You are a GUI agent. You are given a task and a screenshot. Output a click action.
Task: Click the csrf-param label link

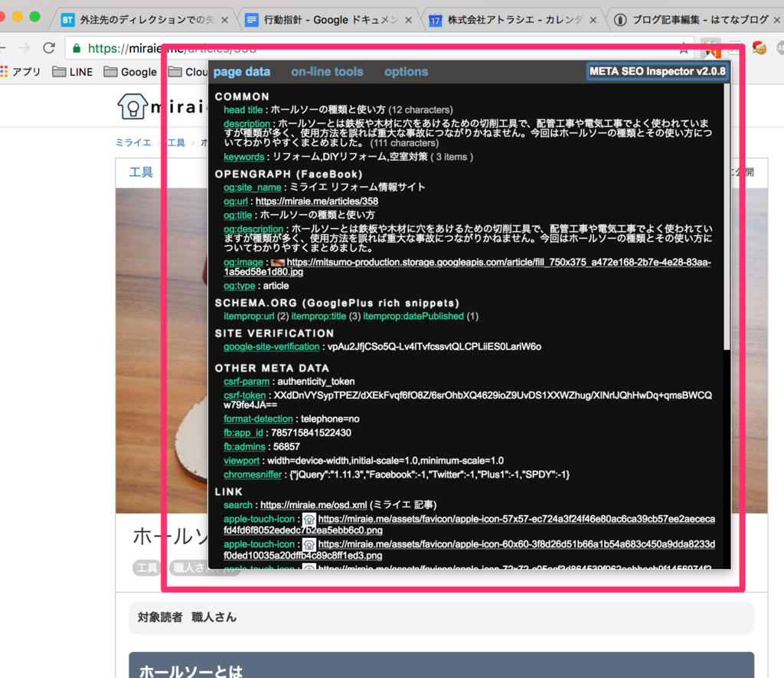click(x=246, y=382)
